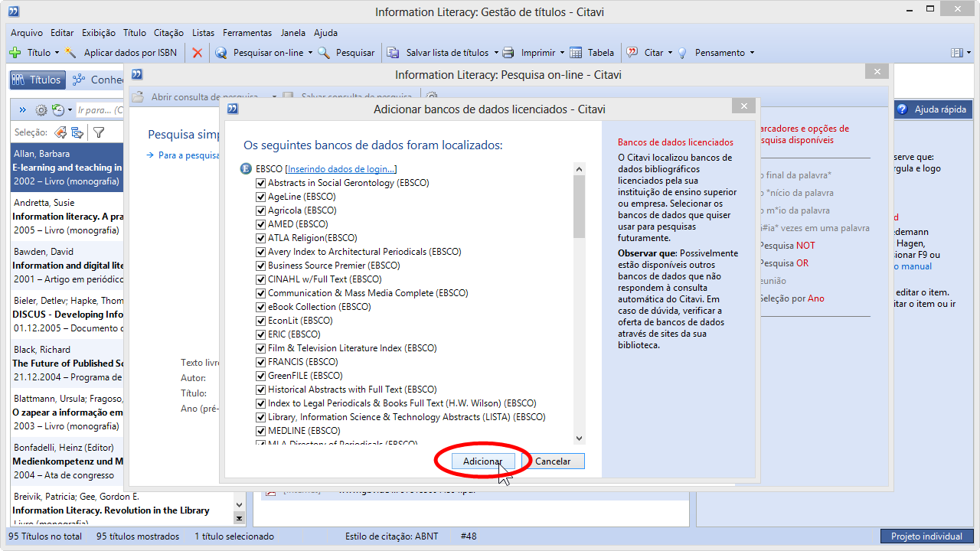This screenshot has height=551, width=980.
Task: Open the Editar menu
Action: (62, 33)
